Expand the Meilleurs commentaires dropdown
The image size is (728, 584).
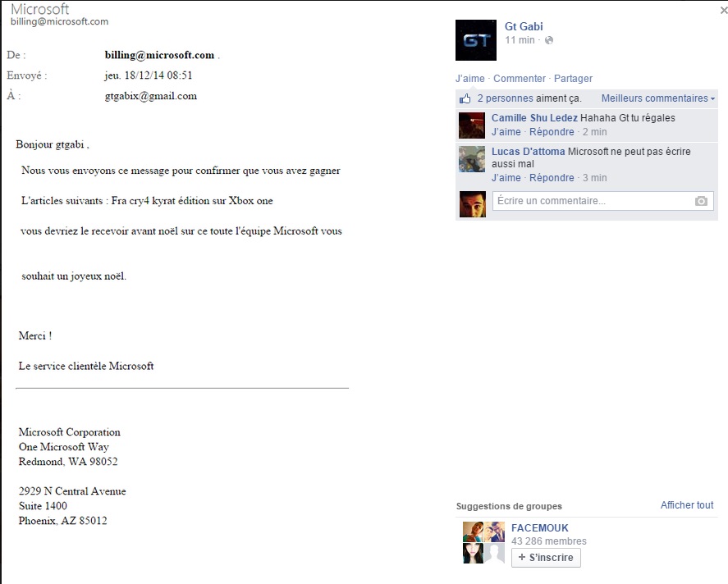coord(658,98)
